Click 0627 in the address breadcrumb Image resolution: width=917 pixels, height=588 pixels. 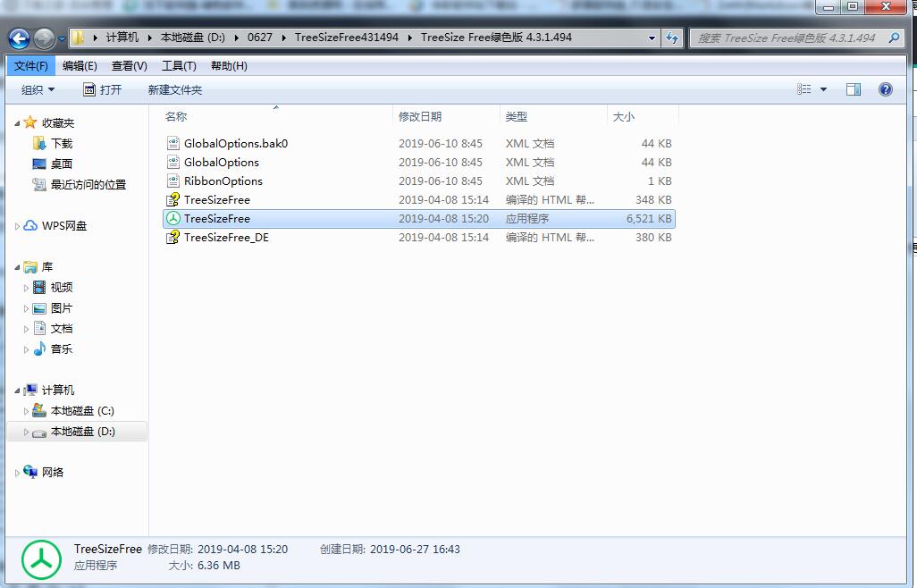click(260, 38)
